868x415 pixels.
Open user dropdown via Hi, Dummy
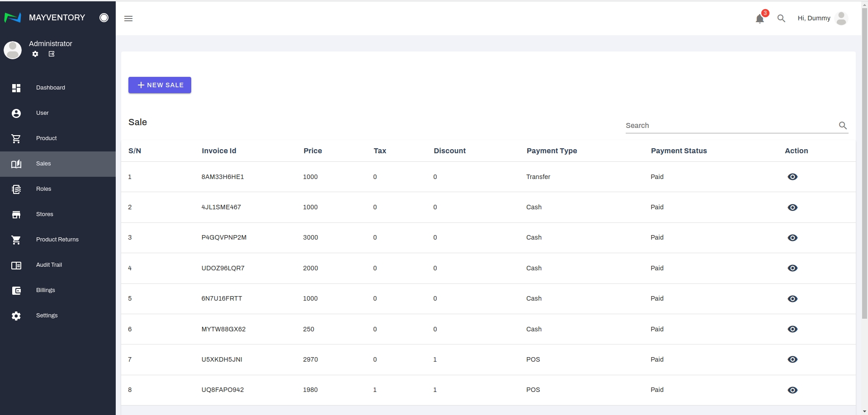coord(814,19)
